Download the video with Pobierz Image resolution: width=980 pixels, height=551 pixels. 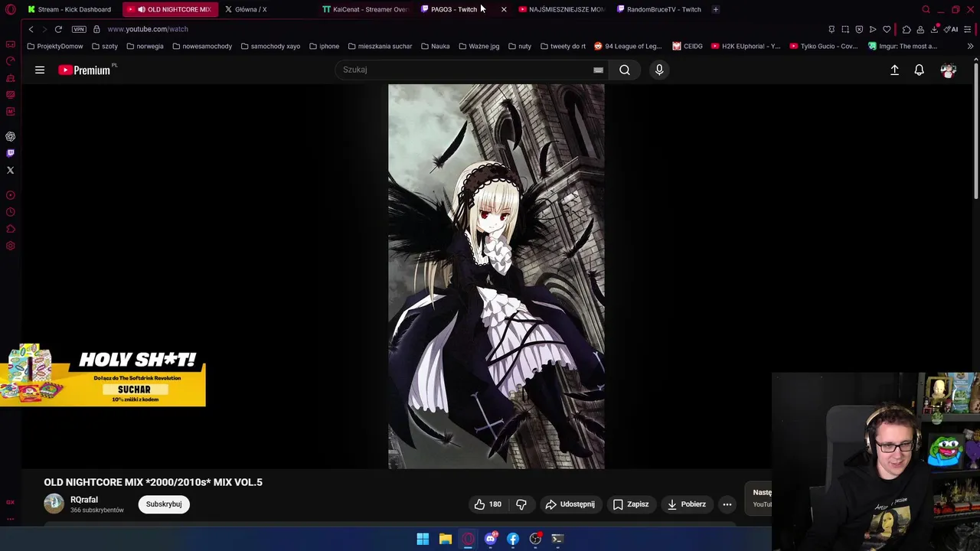coord(686,504)
